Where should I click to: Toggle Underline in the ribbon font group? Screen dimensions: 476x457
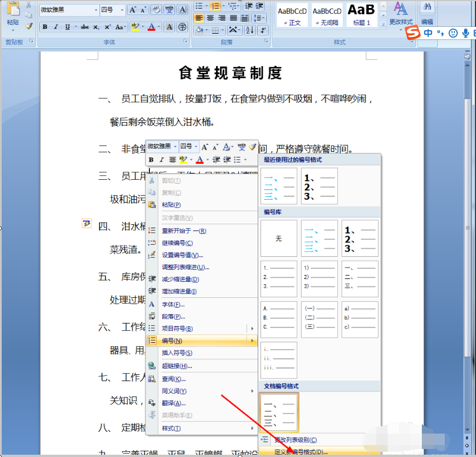(x=67, y=27)
